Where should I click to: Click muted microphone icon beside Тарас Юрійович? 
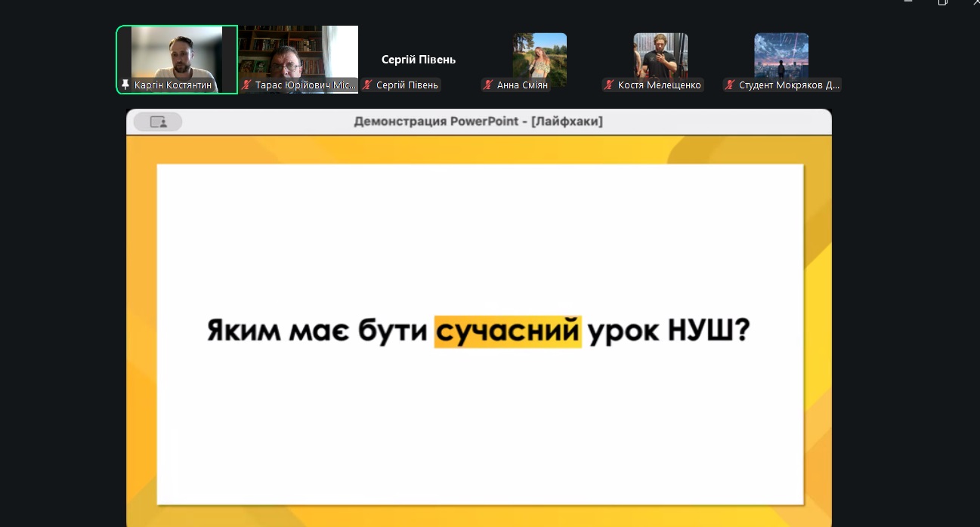click(246, 85)
